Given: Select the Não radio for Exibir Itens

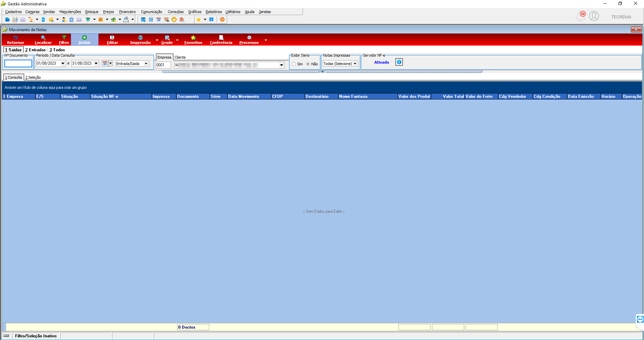Looking at the screenshot, I should (x=308, y=64).
